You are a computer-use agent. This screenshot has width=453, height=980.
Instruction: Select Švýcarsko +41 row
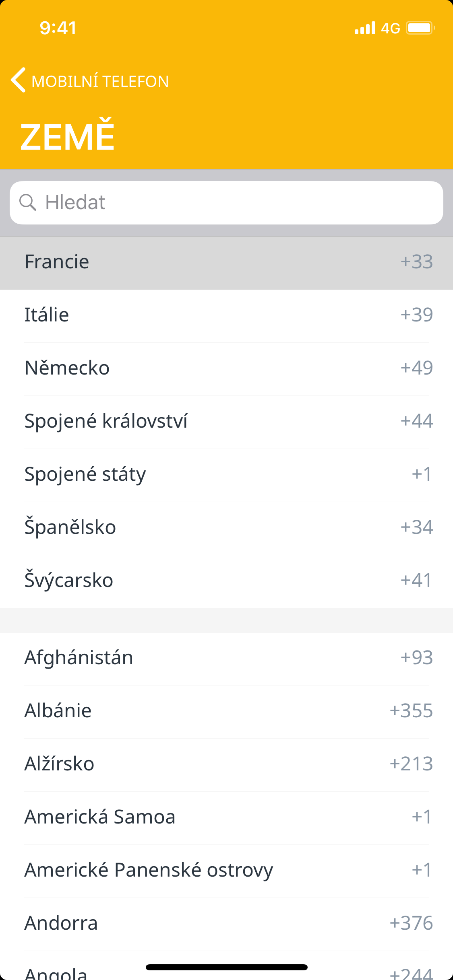tap(226, 581)
